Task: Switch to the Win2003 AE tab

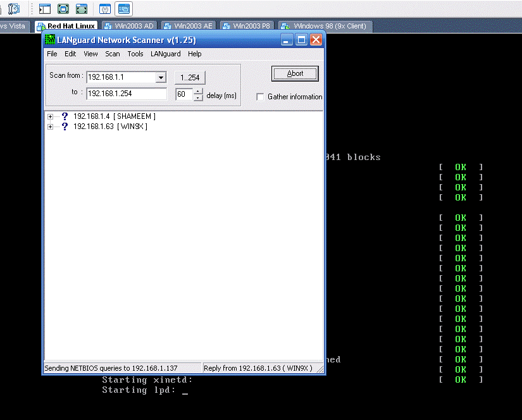Action: (189, 26)
